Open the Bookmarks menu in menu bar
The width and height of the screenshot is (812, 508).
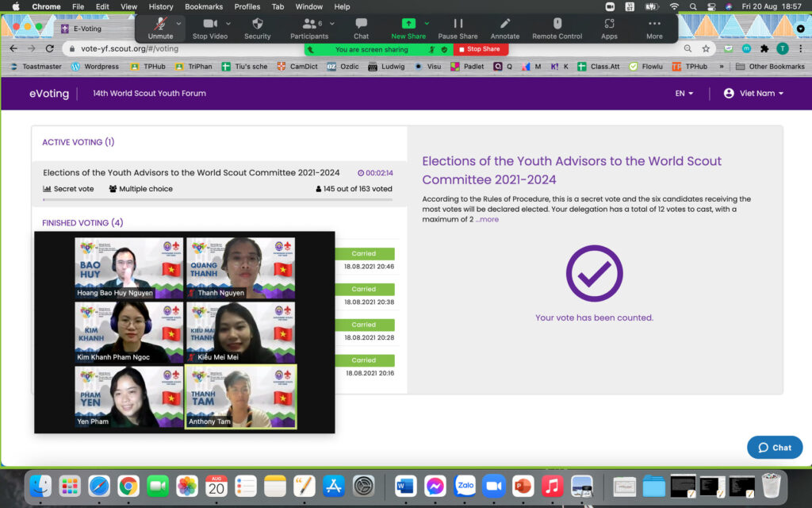coord(203,6)
